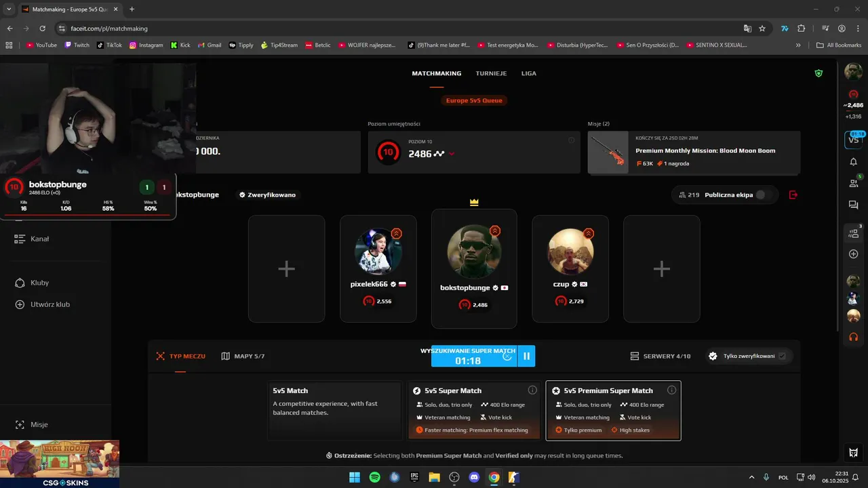Cancel the search with X icon
The image size is (868, 488).
pos(507,357)
